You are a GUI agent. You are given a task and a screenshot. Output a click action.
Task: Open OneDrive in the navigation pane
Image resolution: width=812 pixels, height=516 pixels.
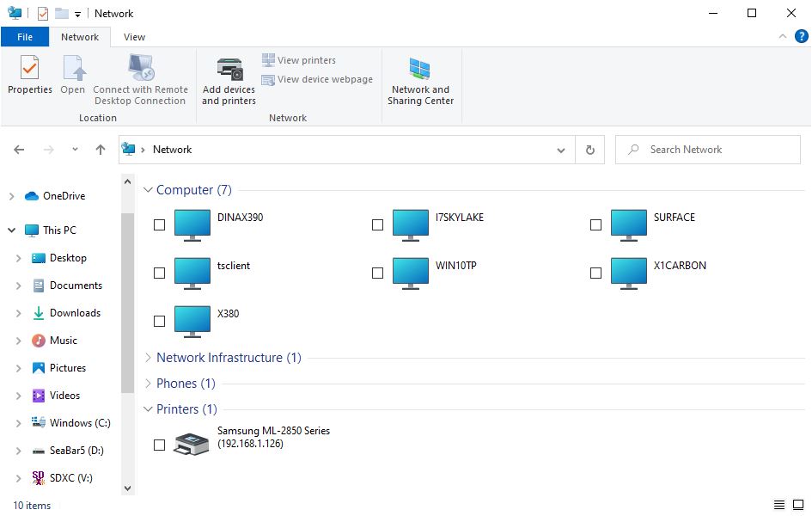(x=54, y=196)
